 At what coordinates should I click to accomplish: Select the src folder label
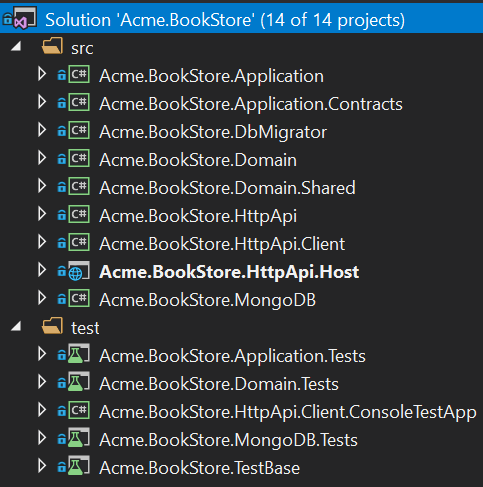(82, 49)
